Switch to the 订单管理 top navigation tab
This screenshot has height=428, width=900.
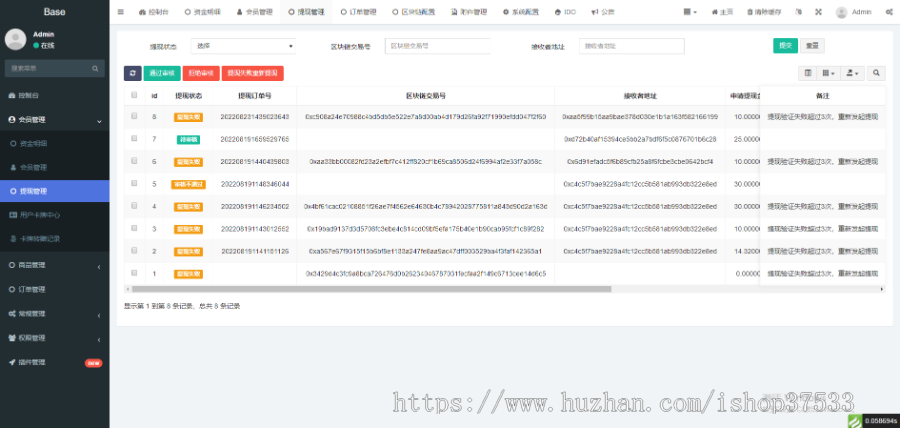(x=358, y=11)
